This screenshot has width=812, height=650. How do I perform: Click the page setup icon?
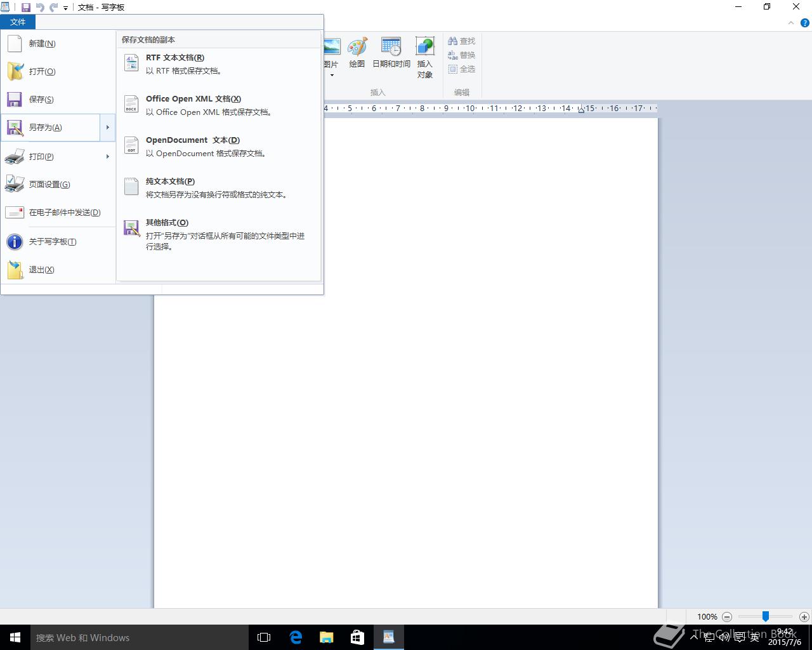(x=14, y=184)
